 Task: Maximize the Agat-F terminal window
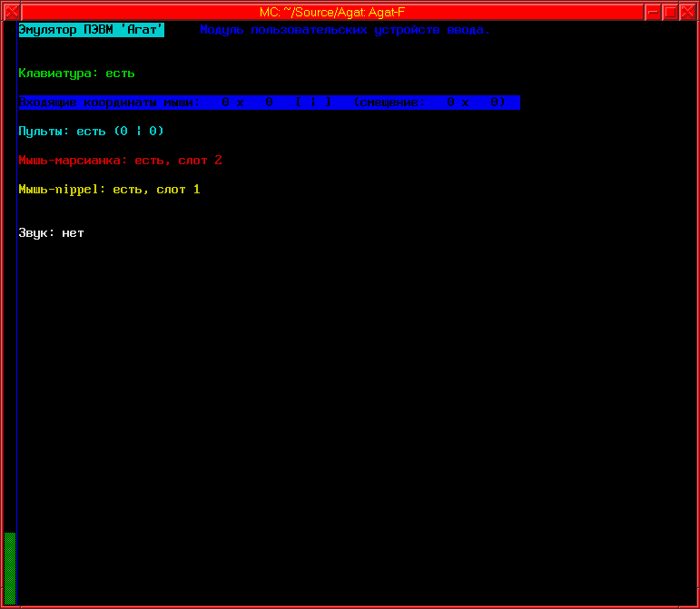(x=671, y=12)
